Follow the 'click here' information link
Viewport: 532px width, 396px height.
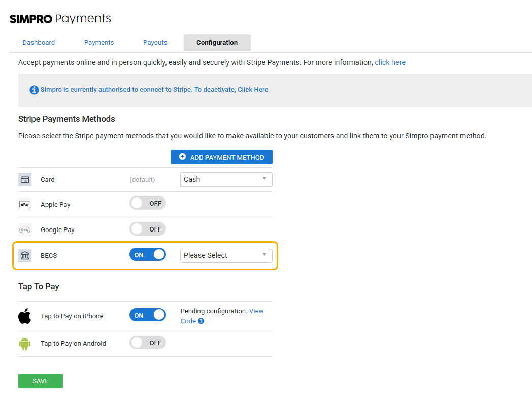[390, 62]
